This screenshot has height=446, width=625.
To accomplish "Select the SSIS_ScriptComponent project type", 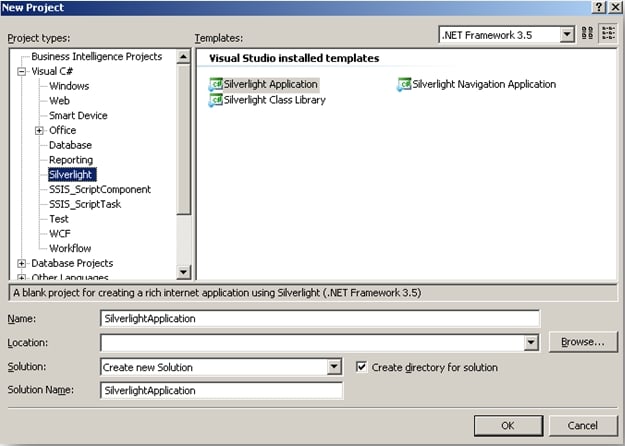I will pyautogui.click(x=100, y=189).
